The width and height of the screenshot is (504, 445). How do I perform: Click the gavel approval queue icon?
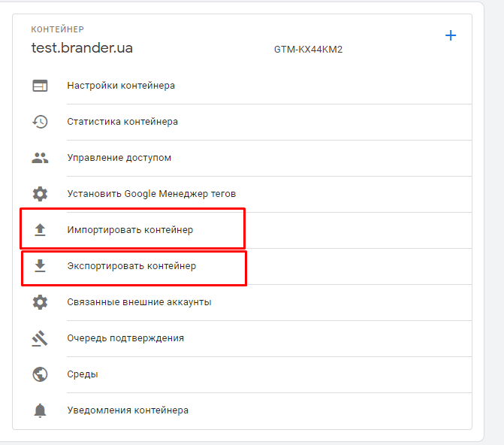40,338
